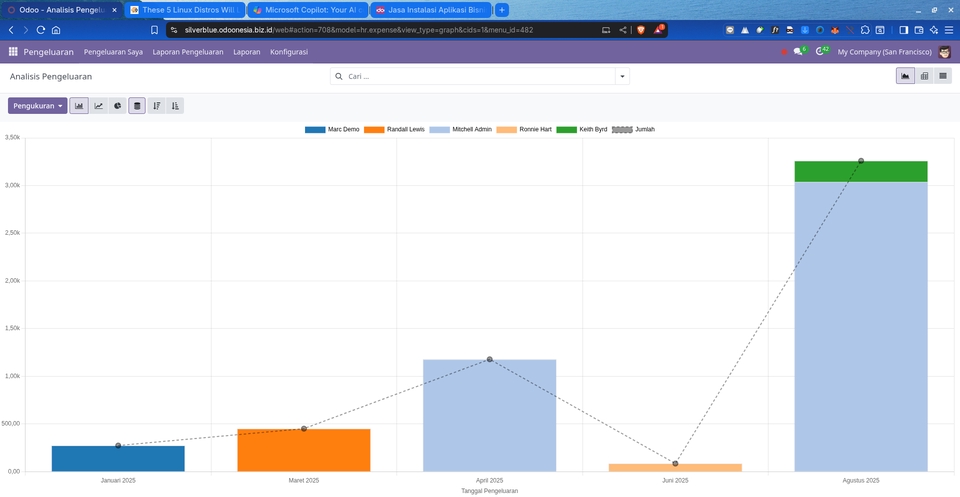Open the Konfigurasi menu

click(x=289, y=51)
